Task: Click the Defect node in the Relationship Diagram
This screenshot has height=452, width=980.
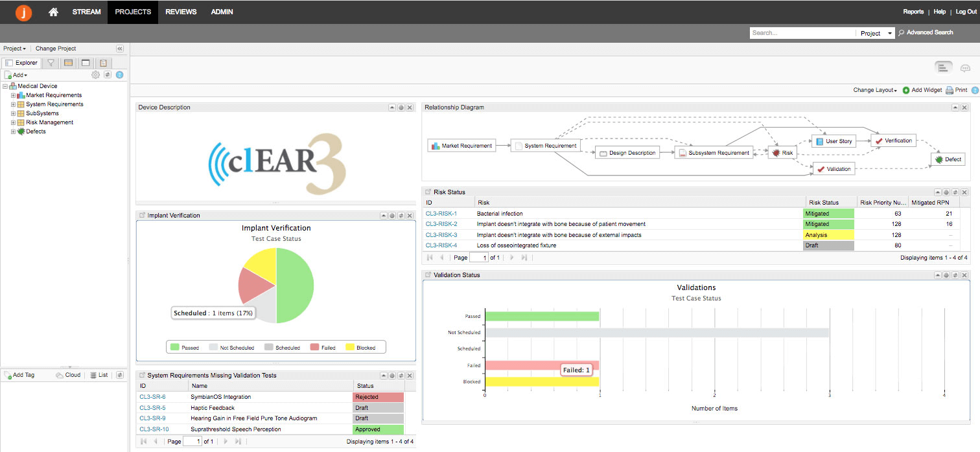Action: 948,159
